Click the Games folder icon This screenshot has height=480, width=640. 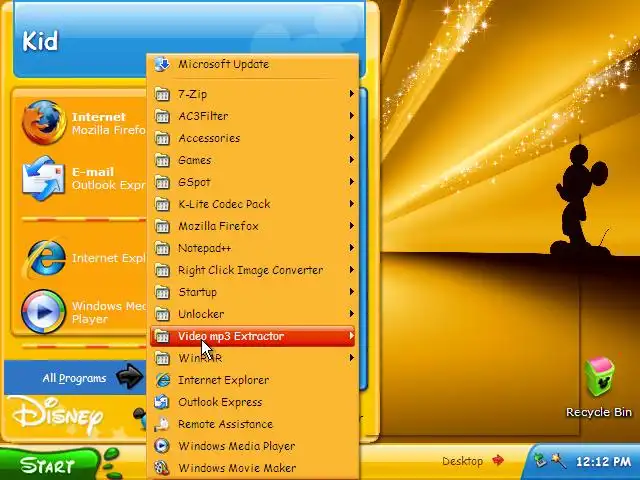[x=162, y=160]
